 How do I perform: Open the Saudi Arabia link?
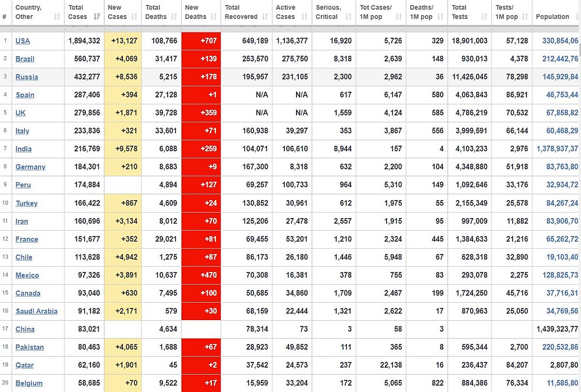37,311
